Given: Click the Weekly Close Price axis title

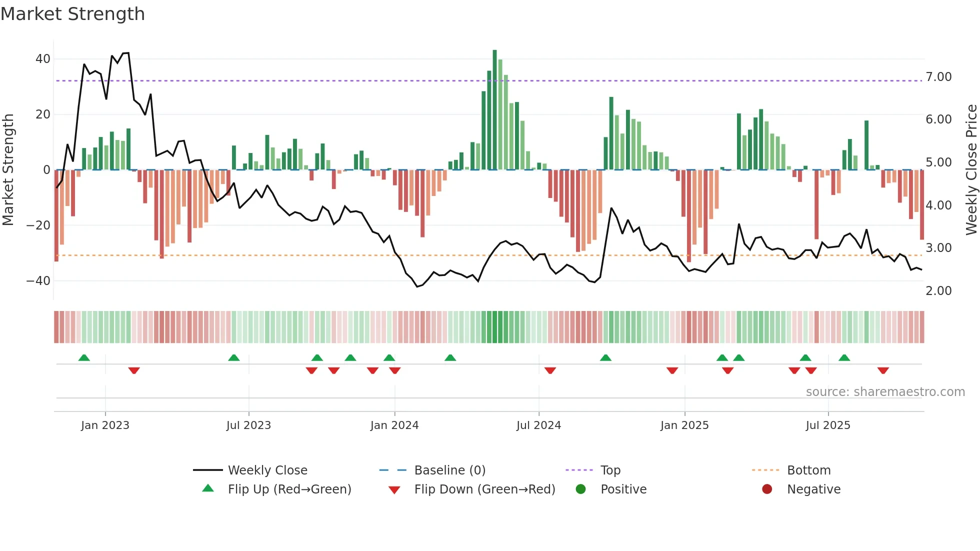Looking at the screenshot, I should 971,170.
